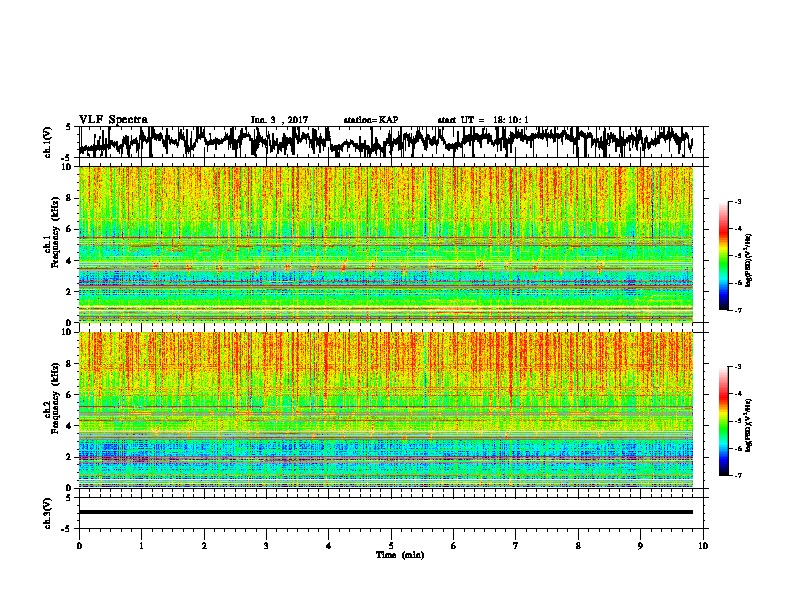Click the "4" frequency tick on ch.1 axis
Screen dimensions: 792x612
(x=70, y=260)
